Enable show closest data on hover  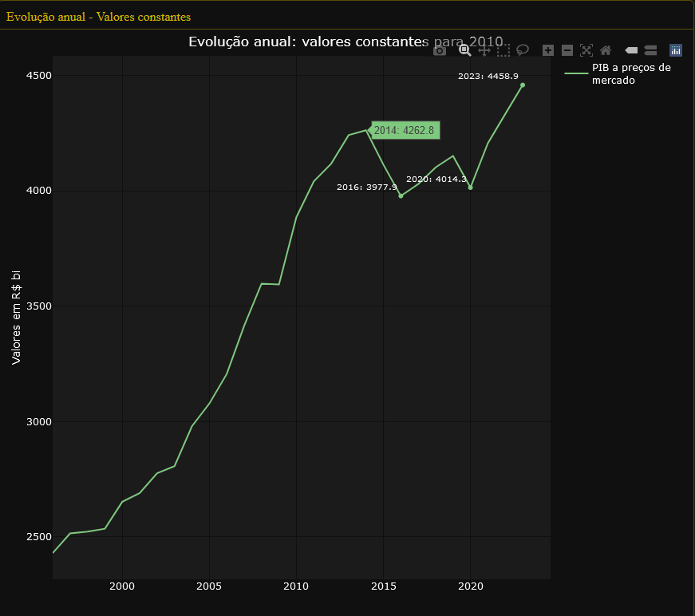(x=631, y=50)
